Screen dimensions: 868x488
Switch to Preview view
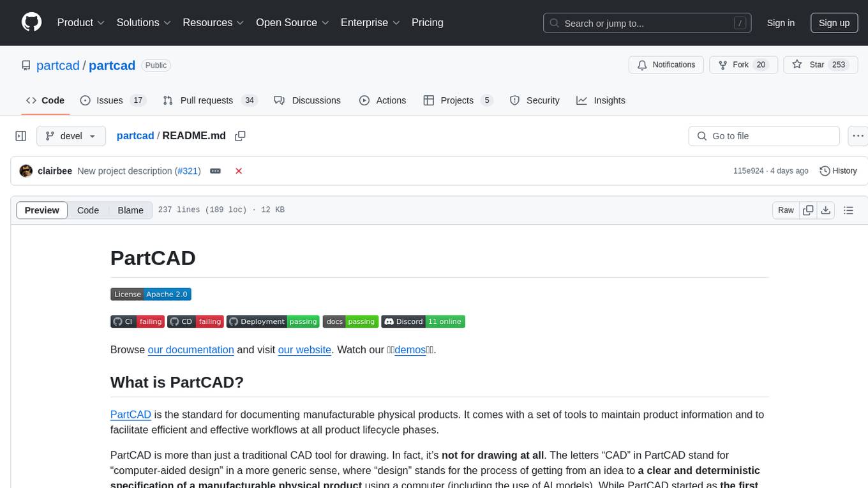pyautogui.click(x=42, y=210)
